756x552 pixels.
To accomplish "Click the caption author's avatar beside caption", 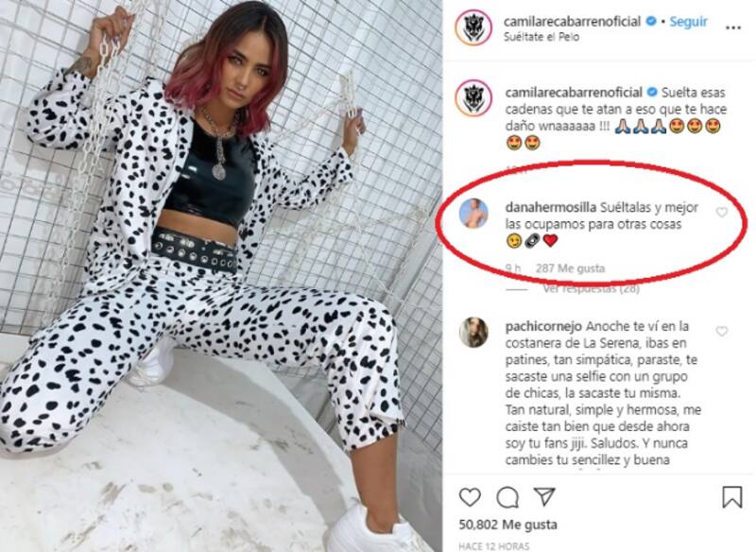I will click(473, 98).
